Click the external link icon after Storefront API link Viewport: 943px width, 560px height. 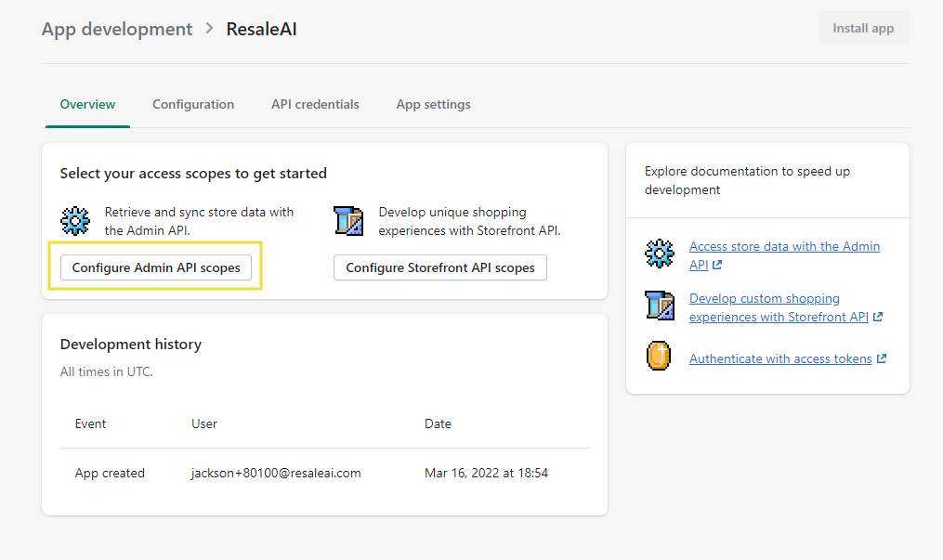coord(878,317)
